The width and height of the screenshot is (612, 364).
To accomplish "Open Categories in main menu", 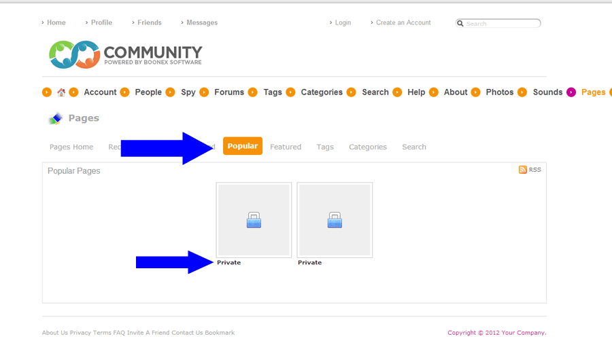I will click(x=322, y=92).
